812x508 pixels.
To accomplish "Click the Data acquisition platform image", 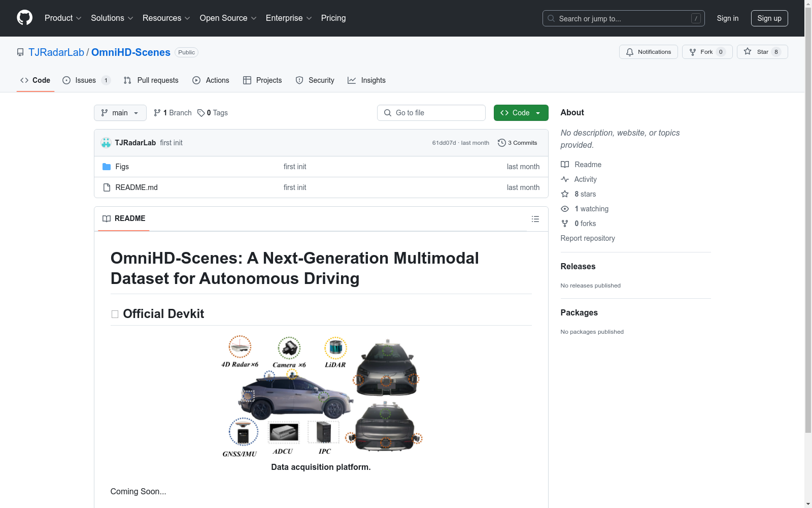I will click(321, 397).
